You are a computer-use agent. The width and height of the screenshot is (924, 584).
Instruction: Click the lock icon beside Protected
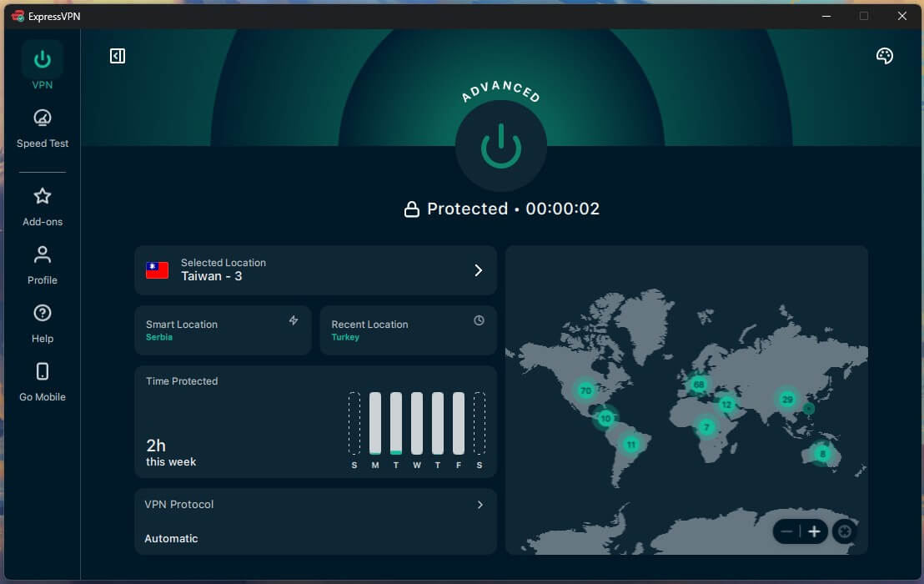[x=412, y=209]
